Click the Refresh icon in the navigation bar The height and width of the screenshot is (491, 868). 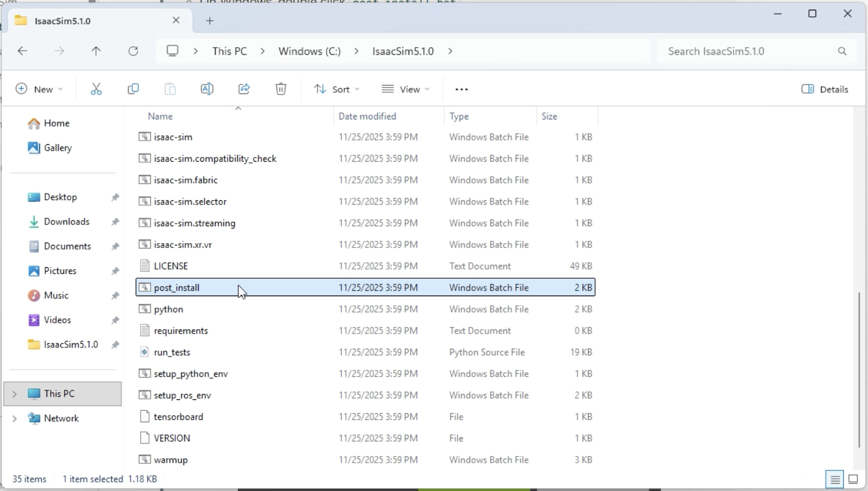pos(133,51)
